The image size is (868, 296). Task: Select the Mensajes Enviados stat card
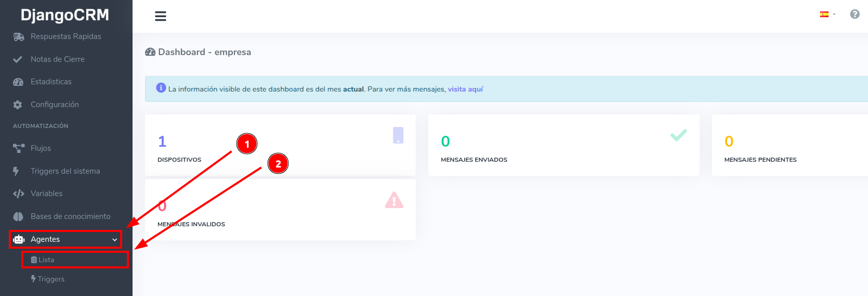[563, 145]
